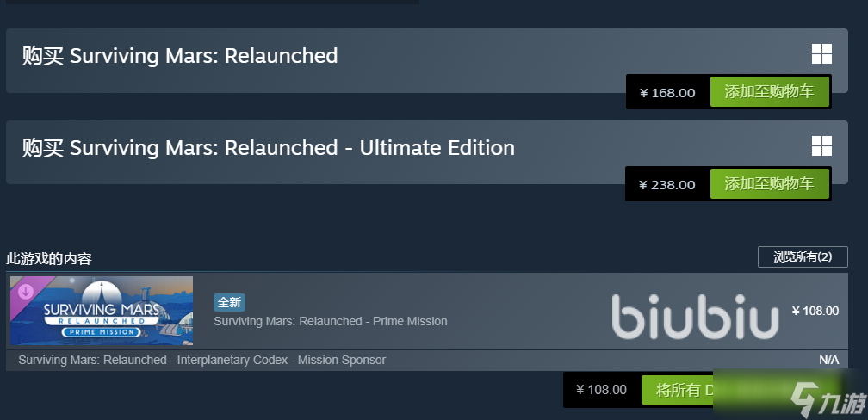Image resolution: width=868 pixels, height=420 pixels.
Task: Click the ¥238.00 price label
Action: (667, 184)
